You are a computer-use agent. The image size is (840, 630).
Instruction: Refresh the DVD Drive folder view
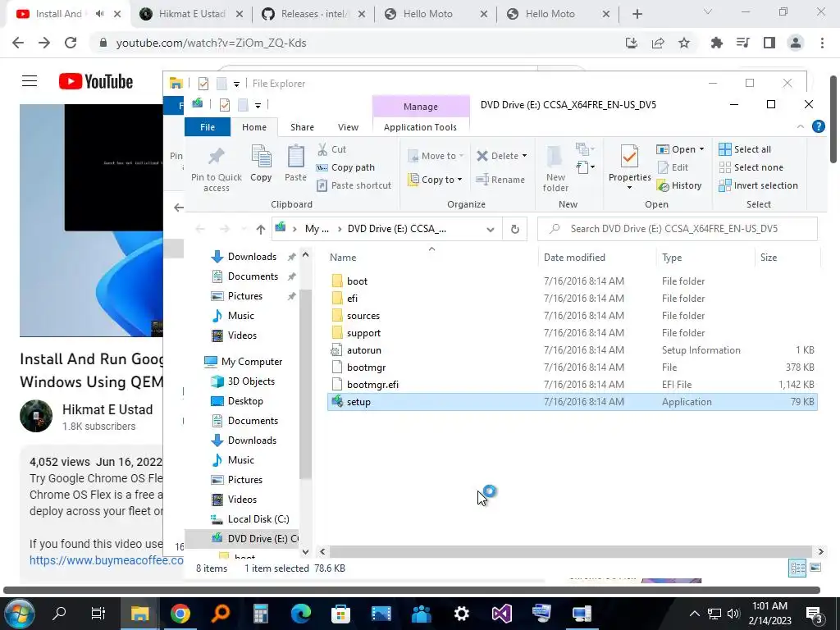pos(515,229)
